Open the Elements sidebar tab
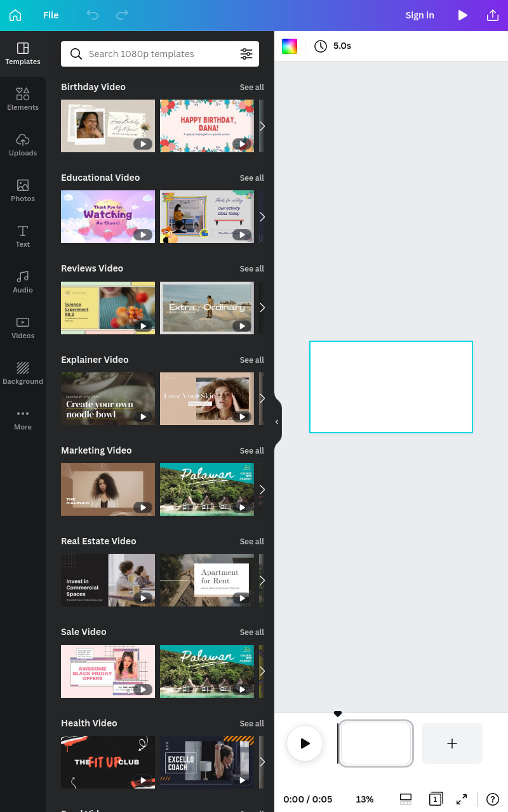 coord(23,100)
